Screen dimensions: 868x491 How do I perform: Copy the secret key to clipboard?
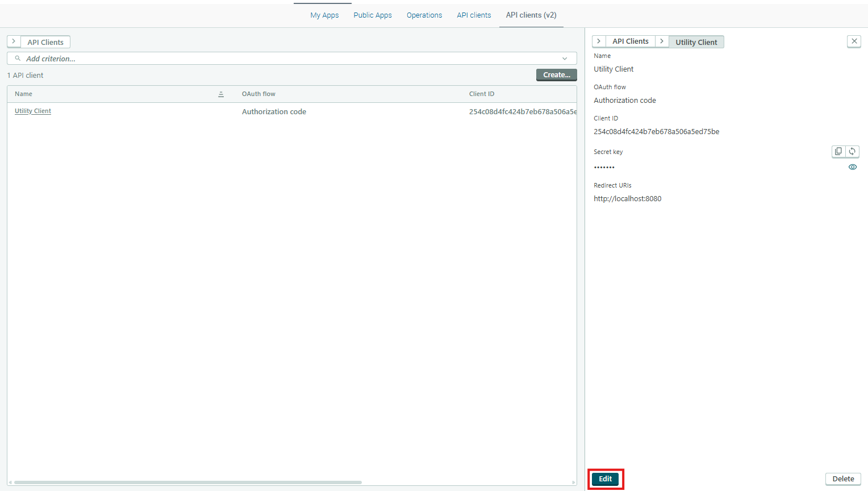click(x=838, y=151)
